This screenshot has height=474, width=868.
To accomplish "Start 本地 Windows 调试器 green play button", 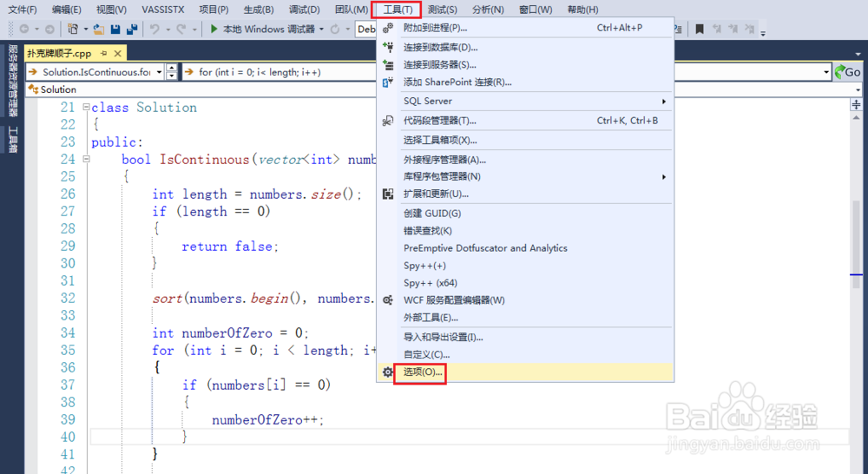I will pyautogui.click(x=214, y=29).
